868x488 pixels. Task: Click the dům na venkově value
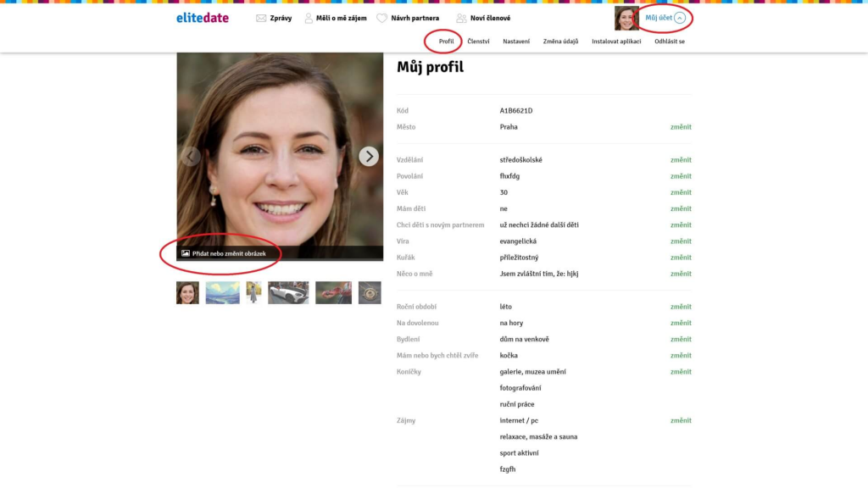tap(524, 339)
